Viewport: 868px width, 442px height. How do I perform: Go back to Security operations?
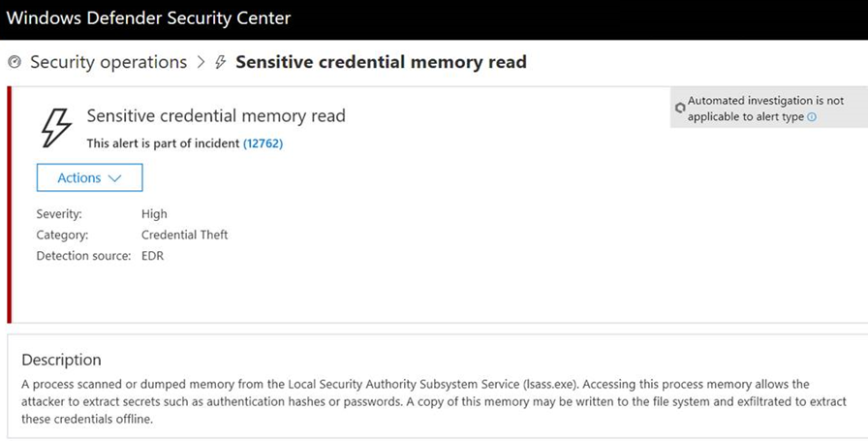click(x=108, y=63)
